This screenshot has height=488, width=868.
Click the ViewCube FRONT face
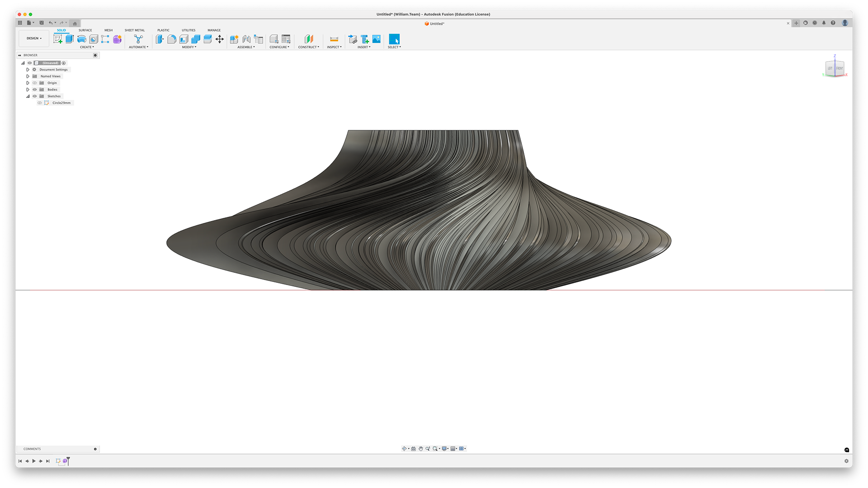click(x=839, y=68)
